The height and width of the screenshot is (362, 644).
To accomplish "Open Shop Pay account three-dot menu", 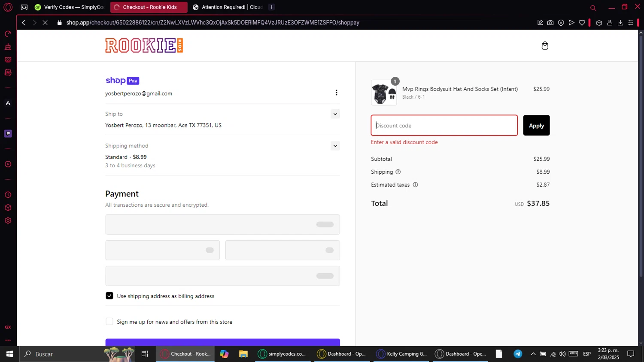I will click(x=336, y=93).
